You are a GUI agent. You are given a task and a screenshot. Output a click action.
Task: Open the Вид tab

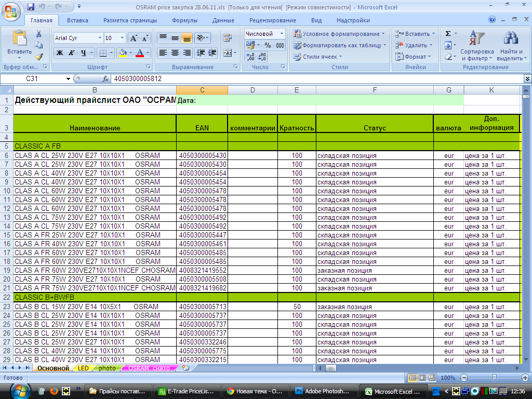tap(316, 20)
